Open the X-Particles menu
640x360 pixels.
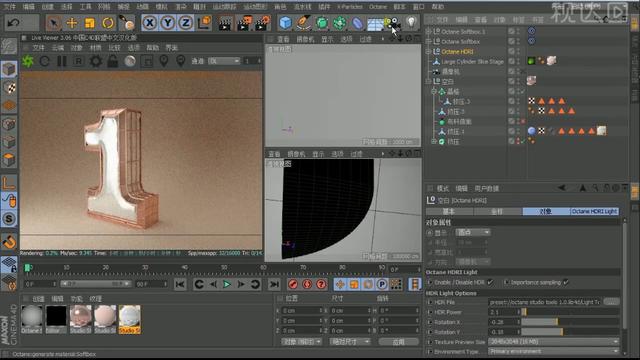tap(349, 7)
